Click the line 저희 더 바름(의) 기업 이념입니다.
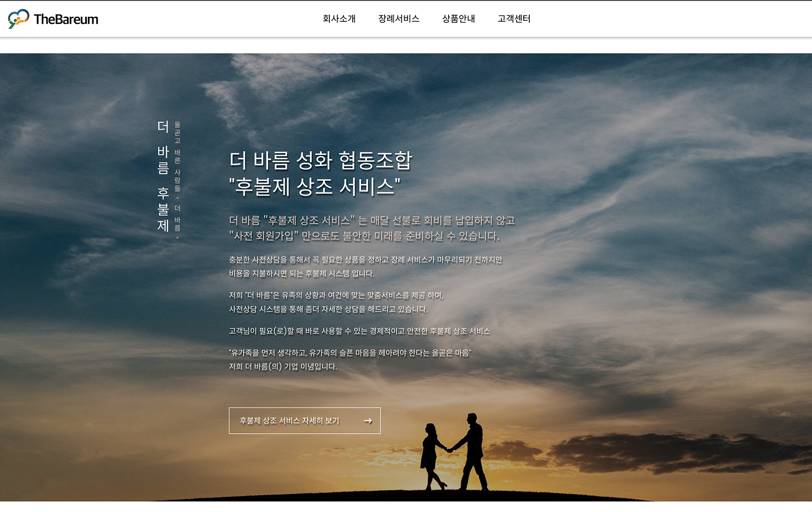The height and width of the screenshot is (512, 812). 283,366
